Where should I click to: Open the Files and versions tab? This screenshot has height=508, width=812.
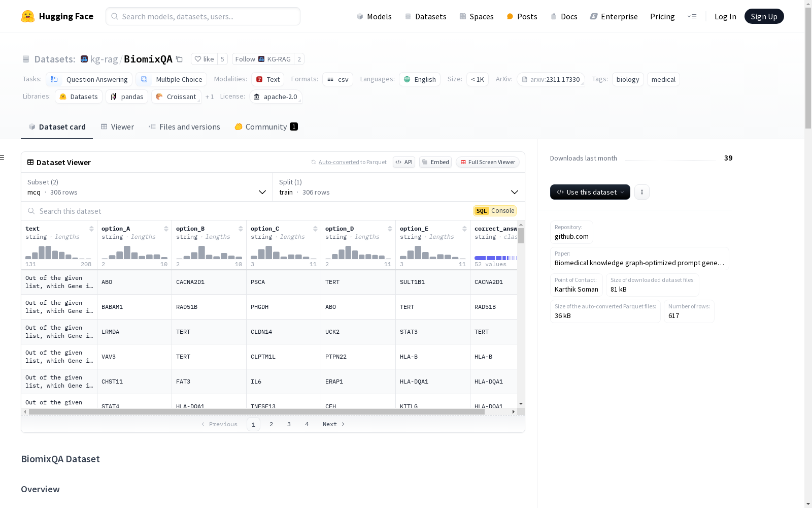click(184, 127)
